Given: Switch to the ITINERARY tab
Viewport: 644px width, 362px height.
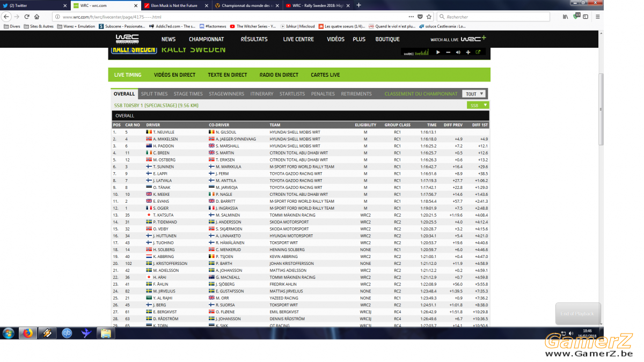Looking at the screenshot, I should tap(262, 94).
